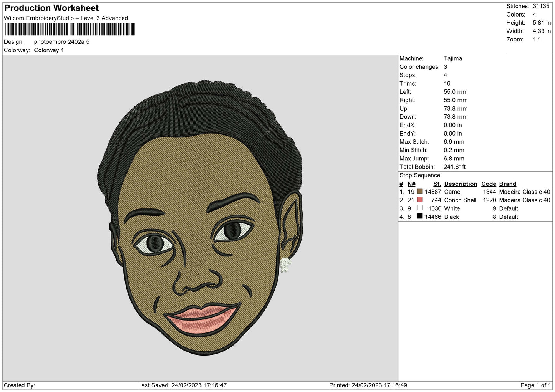Click the Page 1 of 1 footer text

[x=535, y=385]
